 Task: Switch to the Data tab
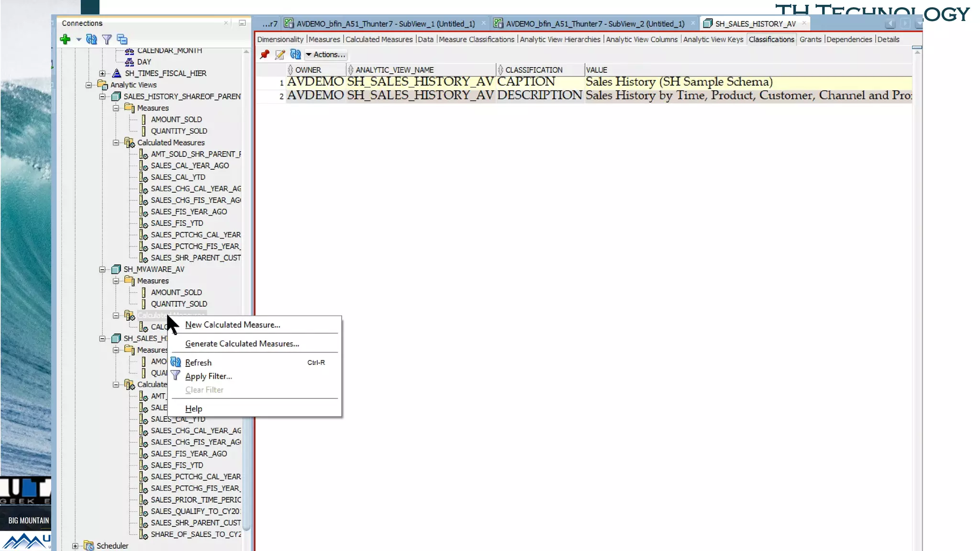[x=425, y=39]
